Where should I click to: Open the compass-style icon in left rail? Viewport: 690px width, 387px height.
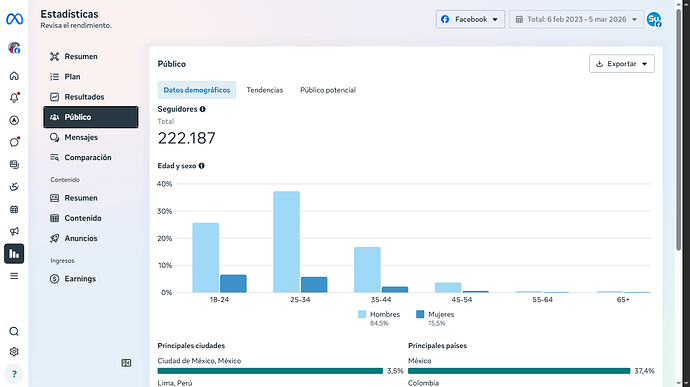14,120
